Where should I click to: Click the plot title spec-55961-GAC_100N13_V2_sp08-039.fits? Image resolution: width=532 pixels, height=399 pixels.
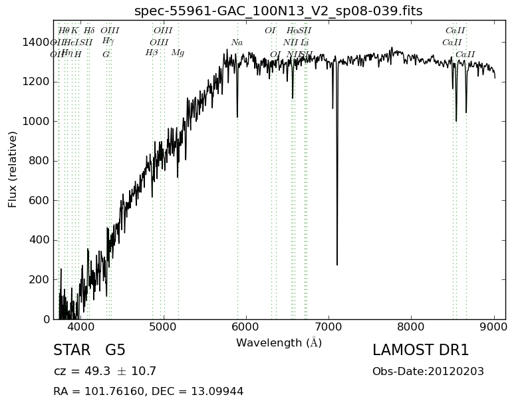(x=278, y=11)
